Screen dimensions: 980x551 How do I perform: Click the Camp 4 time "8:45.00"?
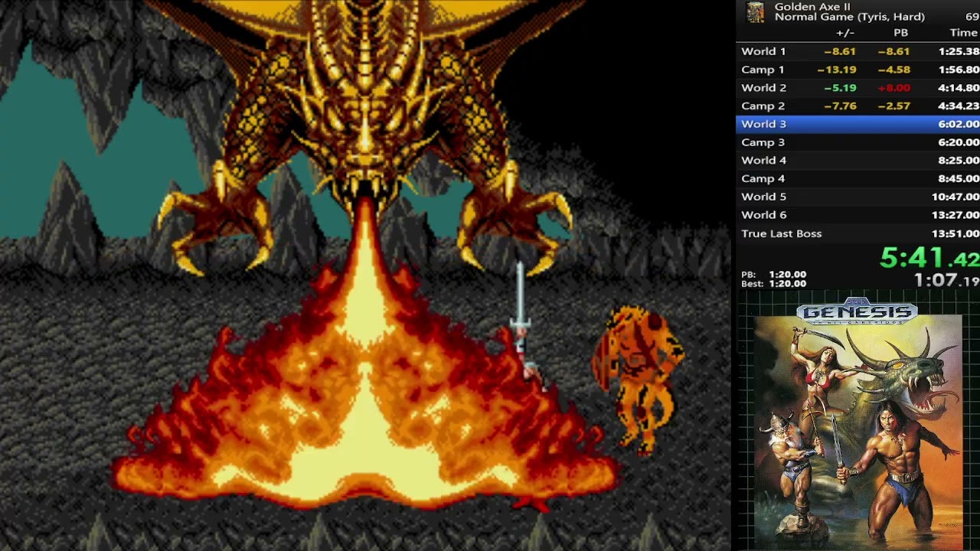(959, 179)
